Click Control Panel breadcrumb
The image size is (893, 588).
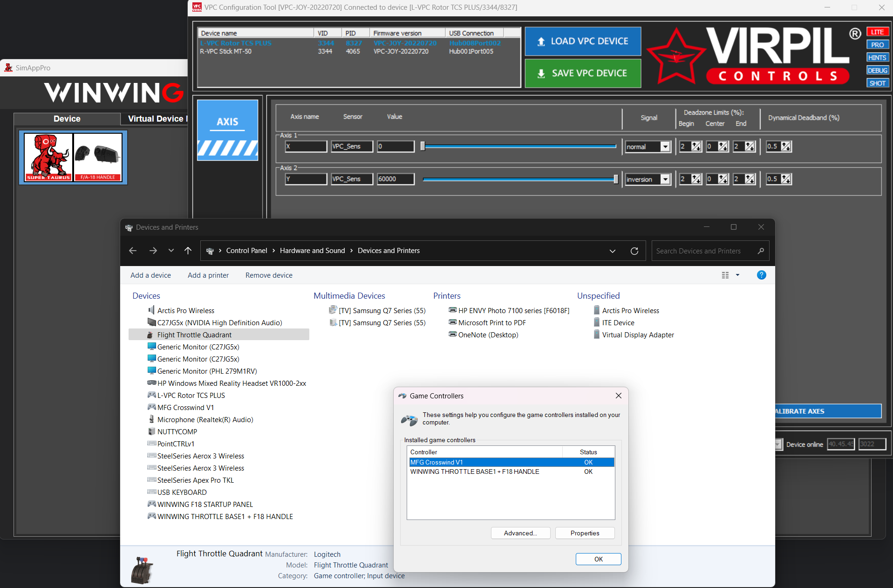[246, 251]
